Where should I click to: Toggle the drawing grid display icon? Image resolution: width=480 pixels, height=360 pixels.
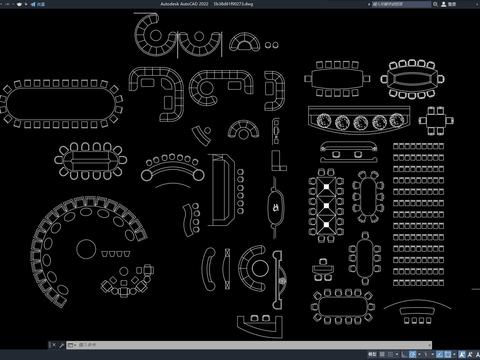coord(382,354)
